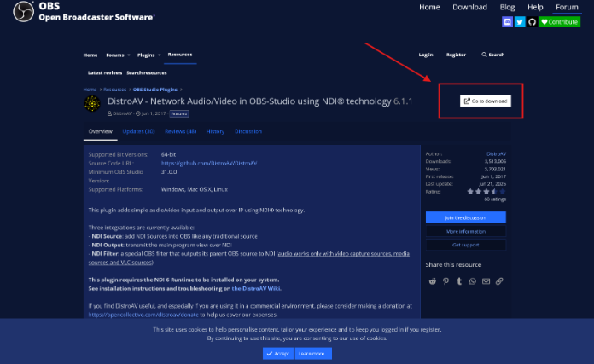594x364 pixels.
Task: Click Join the discussion button
Action: tap(466, 217)
